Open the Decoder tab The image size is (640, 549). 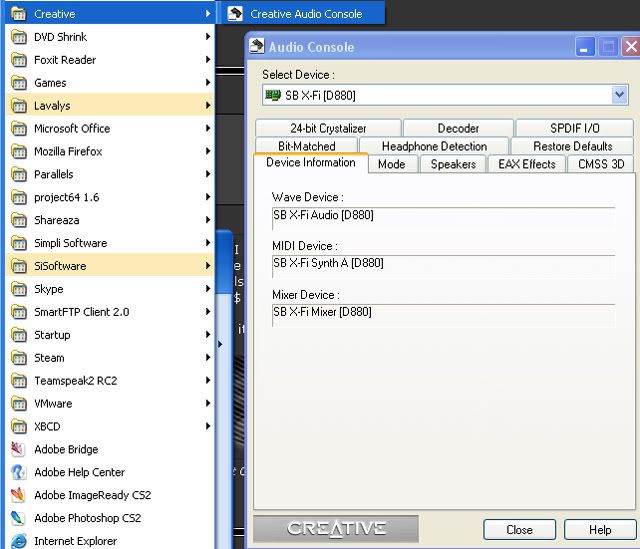click(458, 128)
